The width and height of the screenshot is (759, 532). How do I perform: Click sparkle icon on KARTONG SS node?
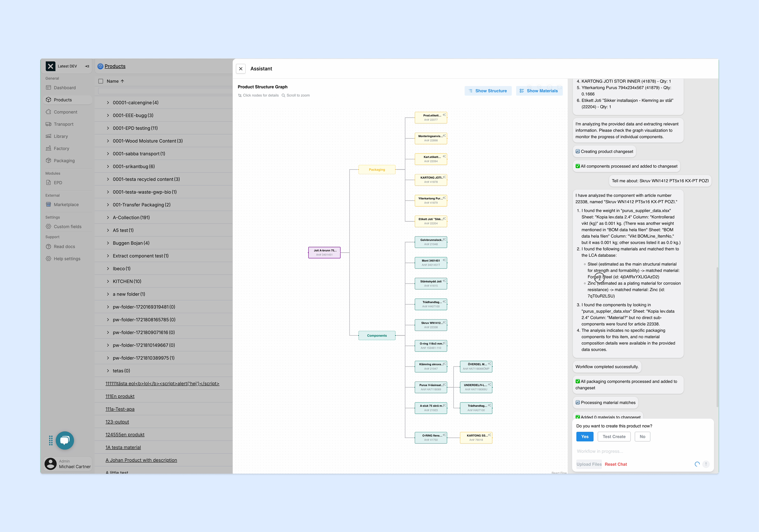(489, 435)
